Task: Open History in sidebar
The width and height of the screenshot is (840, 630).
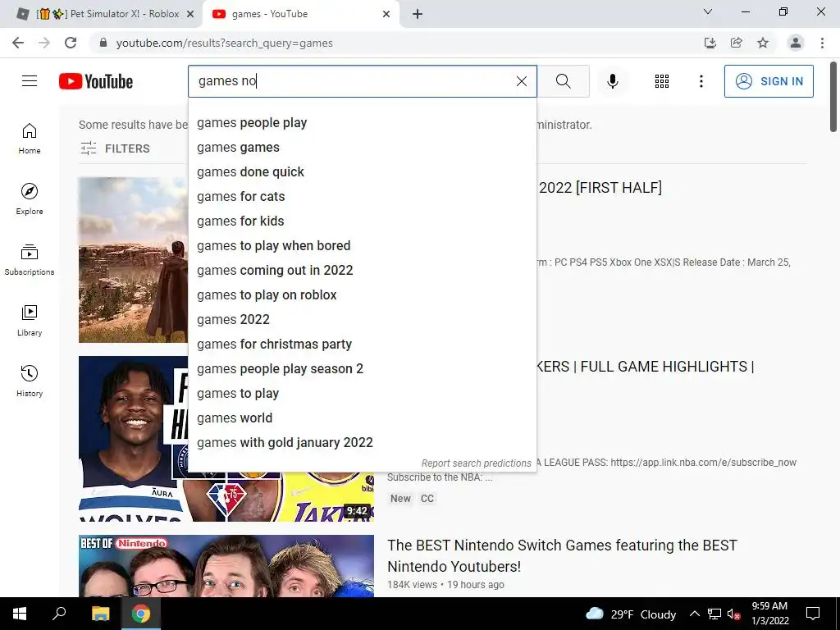Action: [30, 381]
